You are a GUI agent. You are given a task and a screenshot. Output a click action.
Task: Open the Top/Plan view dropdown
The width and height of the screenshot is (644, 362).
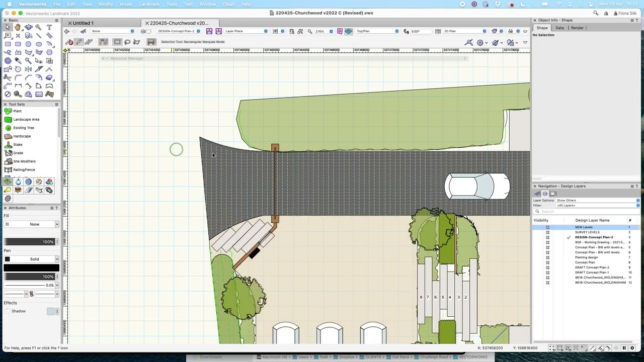point(376,31)
